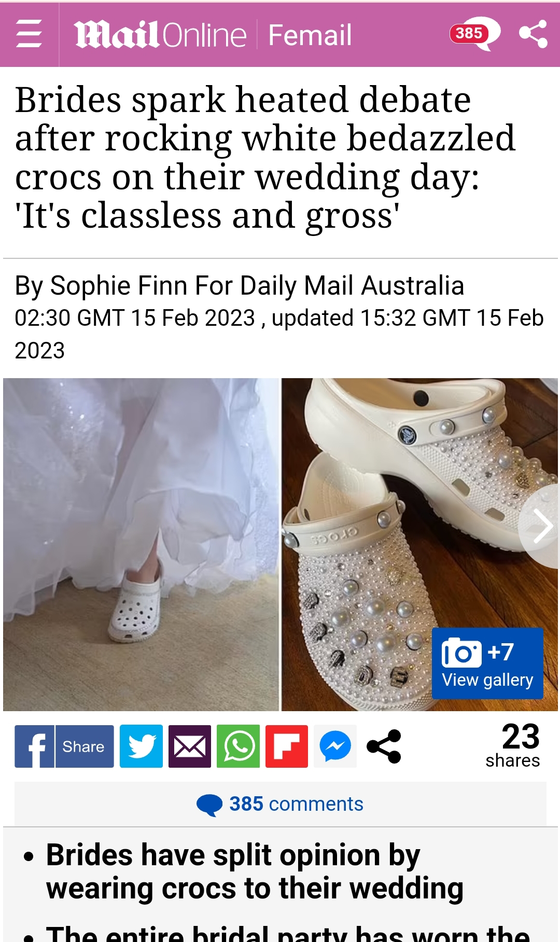The height and width of the screenshot is (942, 560).
Task: Share the article on WhatsApp
Action: click(239, 746)
